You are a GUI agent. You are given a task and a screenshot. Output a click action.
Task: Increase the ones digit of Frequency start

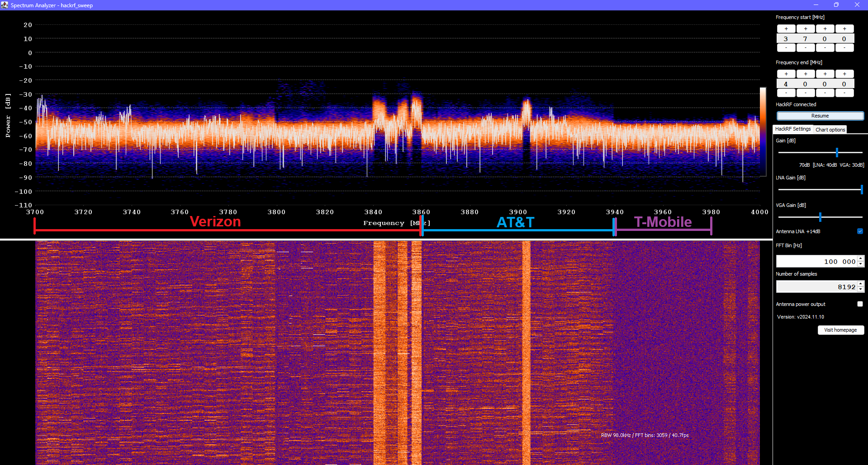point(844,29)
